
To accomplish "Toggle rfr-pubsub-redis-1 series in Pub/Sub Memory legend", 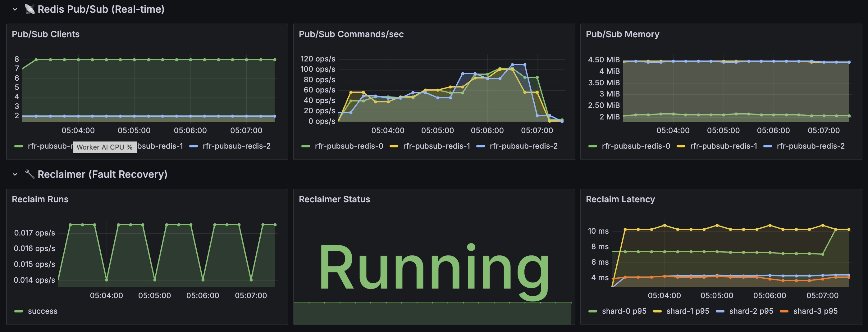I will pos(724,146).
